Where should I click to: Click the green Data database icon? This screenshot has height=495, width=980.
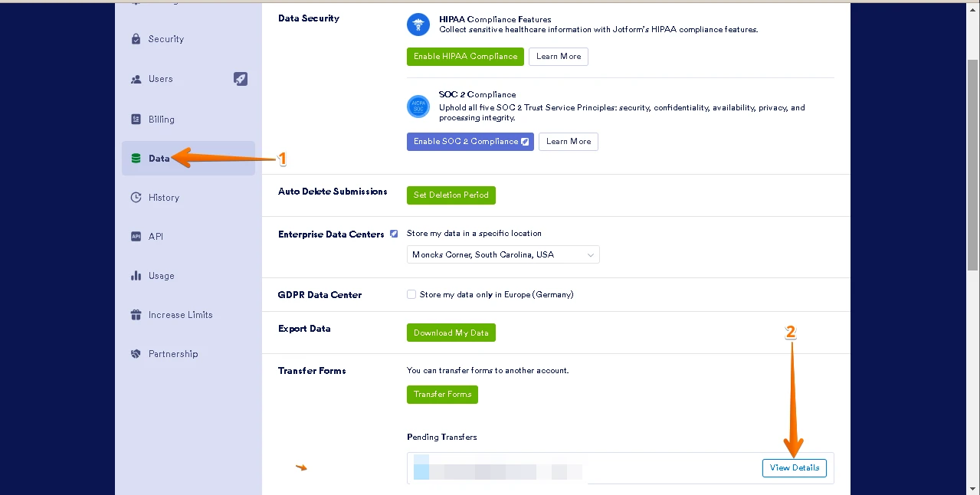tap(136, 159)
